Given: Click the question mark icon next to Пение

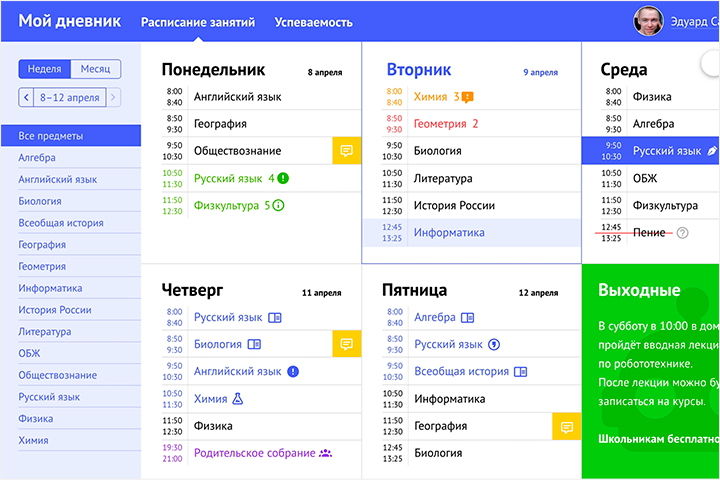Looking at the screenshot, I should 683,233.
